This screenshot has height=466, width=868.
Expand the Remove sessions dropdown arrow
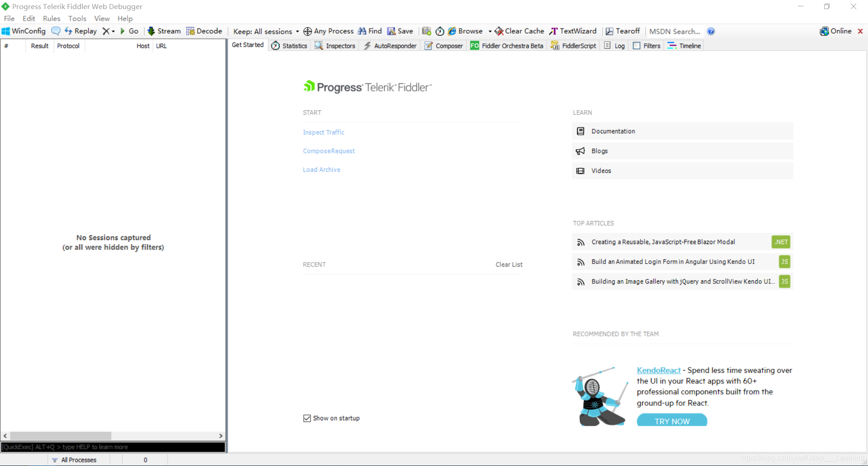click(113, 31)
